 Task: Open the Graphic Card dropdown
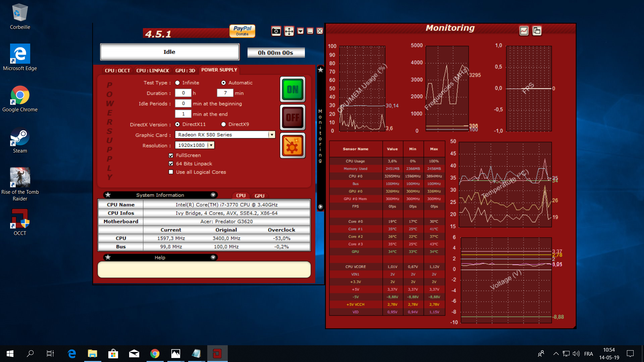(272, 135)
